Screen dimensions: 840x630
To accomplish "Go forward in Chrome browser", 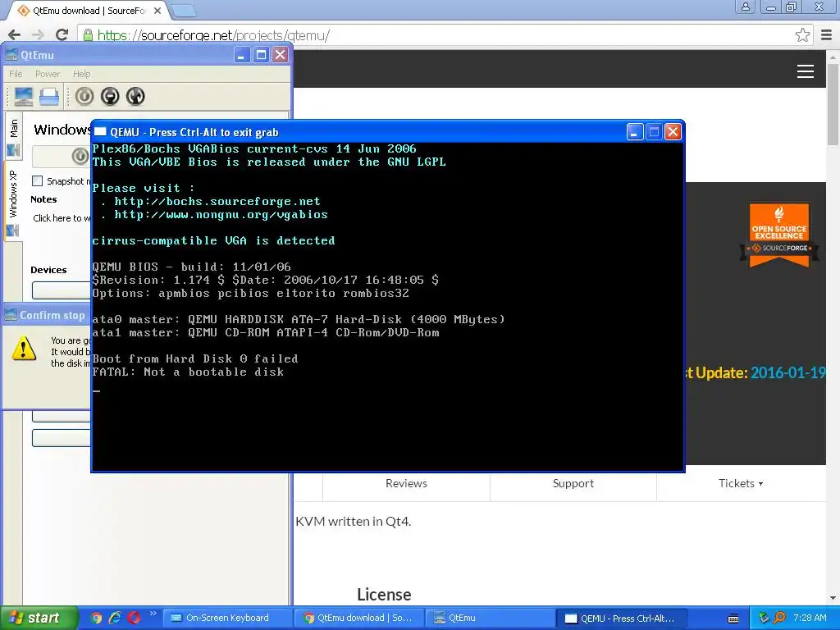I will [38, 34].
